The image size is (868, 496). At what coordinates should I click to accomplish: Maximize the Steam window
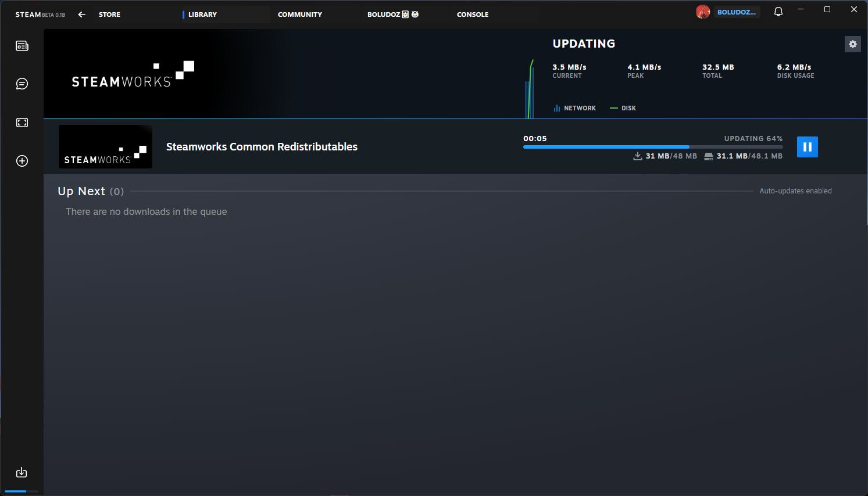coord(827,9)
